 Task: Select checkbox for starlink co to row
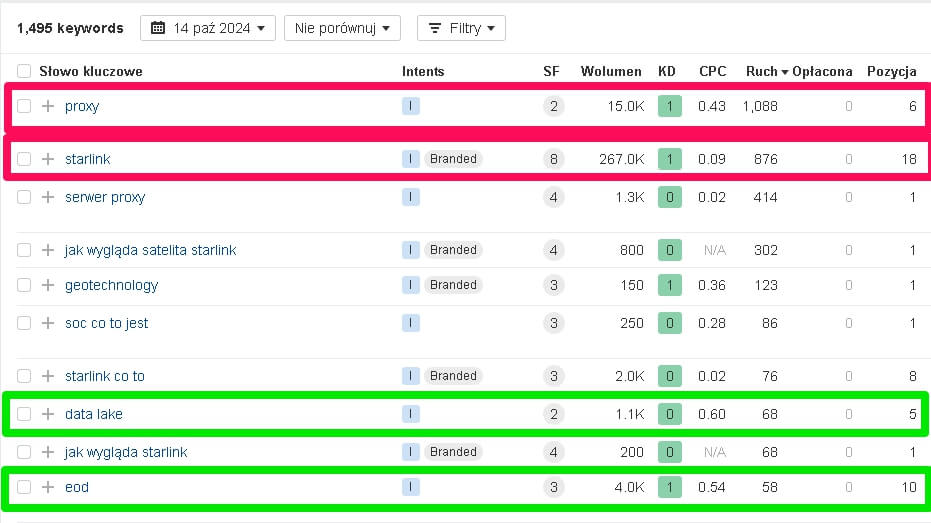[24, 376]
